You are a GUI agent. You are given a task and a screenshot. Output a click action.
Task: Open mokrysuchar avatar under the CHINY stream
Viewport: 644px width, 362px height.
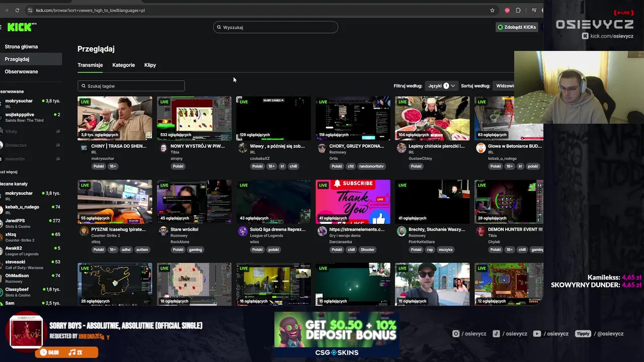click(x=84, y=148)
